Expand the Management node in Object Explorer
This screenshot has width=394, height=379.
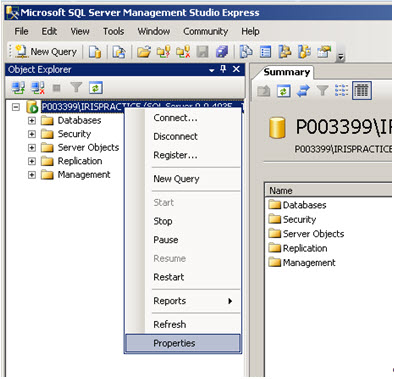pyautogui.click(x=32, y=175)
